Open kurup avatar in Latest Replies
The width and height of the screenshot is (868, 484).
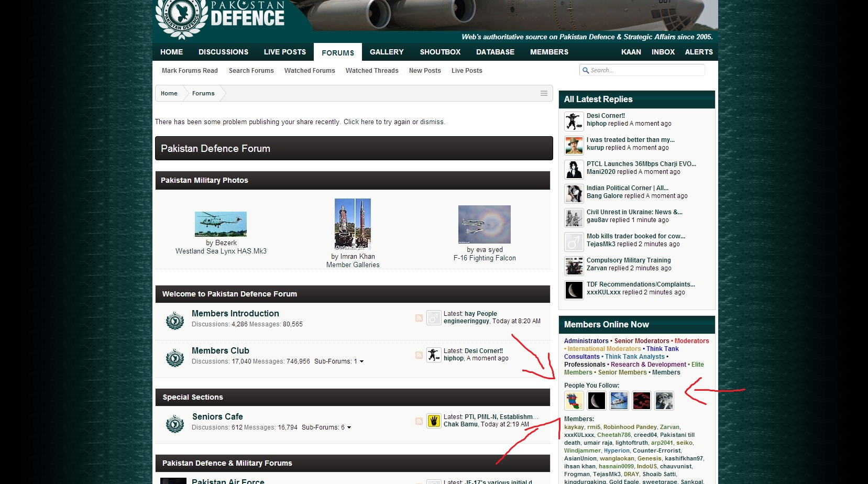pyautogui.click(x=574, y=145)
